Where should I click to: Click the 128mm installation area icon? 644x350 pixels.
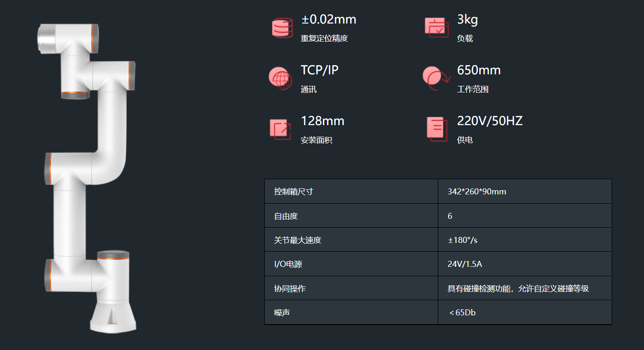point(281,129)
